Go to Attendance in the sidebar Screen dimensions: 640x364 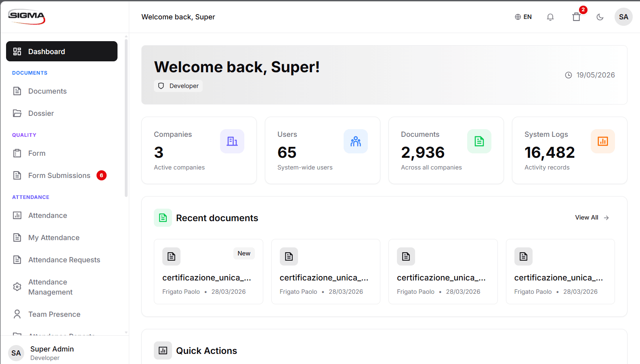[62, 215]
